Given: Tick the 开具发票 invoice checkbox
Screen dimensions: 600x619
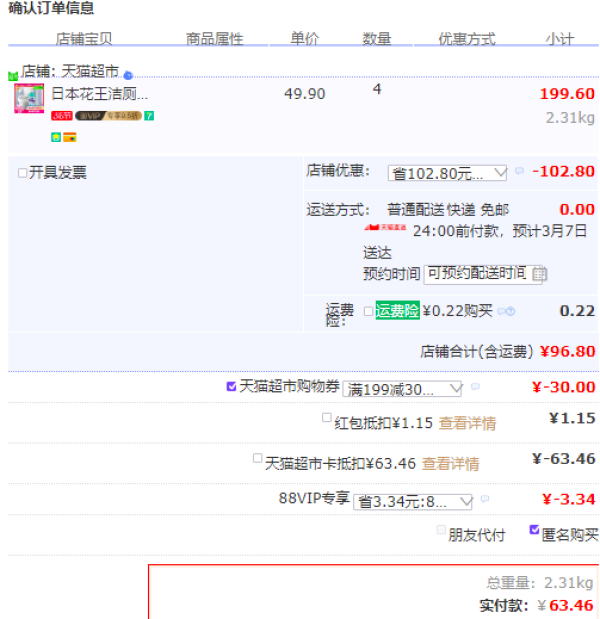Looking at the screenshot, I should tap(22, 173).
